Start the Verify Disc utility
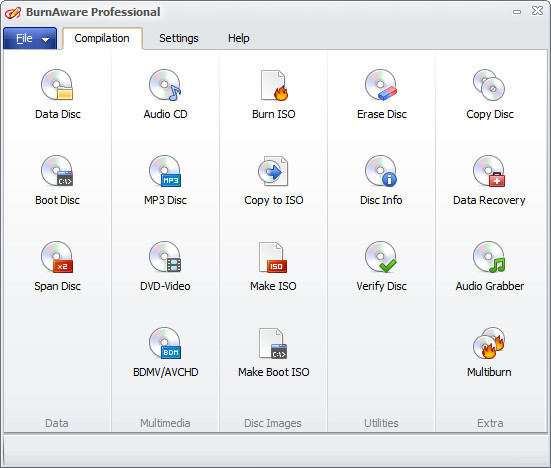This screenshot has width=551, height=468. coord(381,266)
